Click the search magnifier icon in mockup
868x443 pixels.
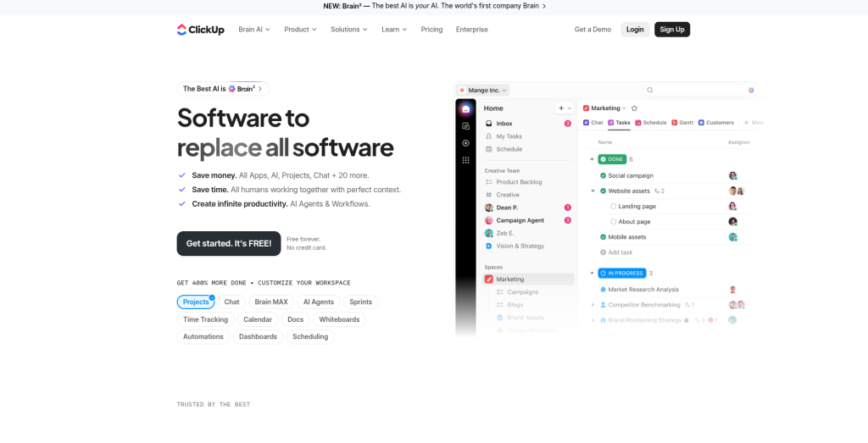[650, 90]
